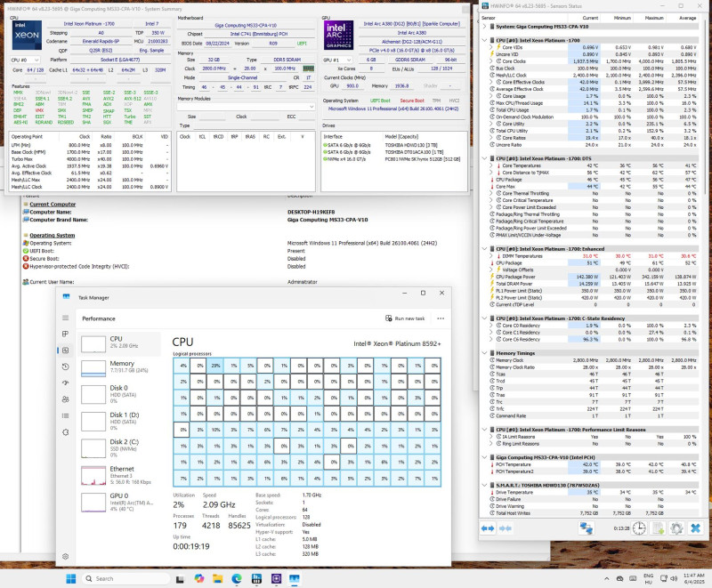Select GPU 0 in performance list

[120, 502]
